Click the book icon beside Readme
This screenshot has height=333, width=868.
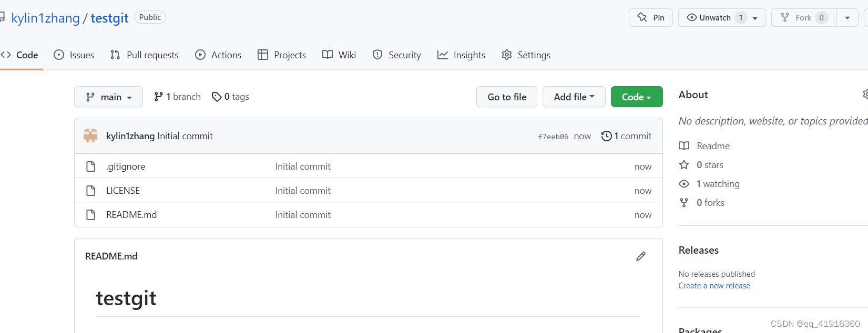click(x=684, y=146)
